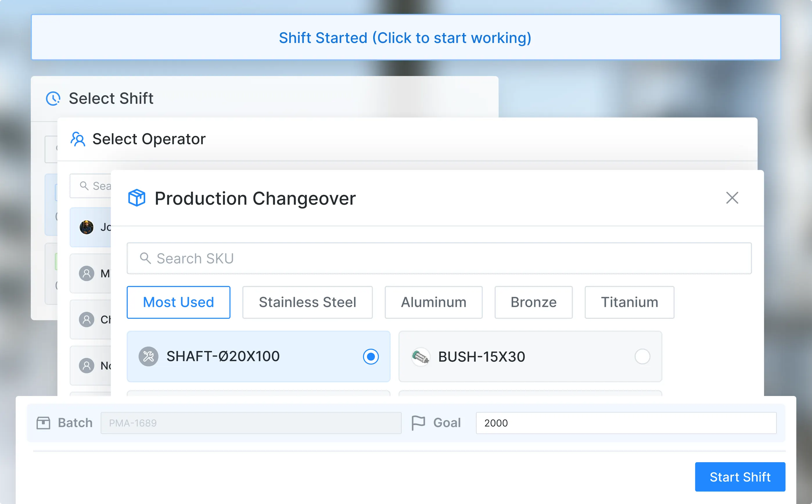
Task: Click the Shift Started banner
Action: 405,37
